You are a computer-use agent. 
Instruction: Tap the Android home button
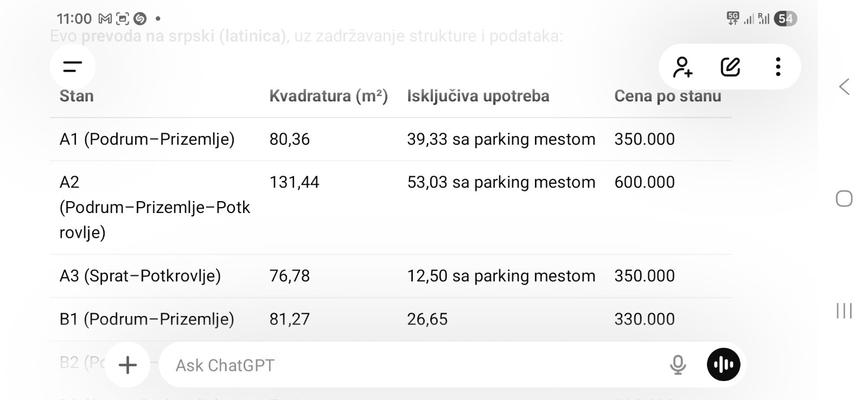[x=844, y=199]
